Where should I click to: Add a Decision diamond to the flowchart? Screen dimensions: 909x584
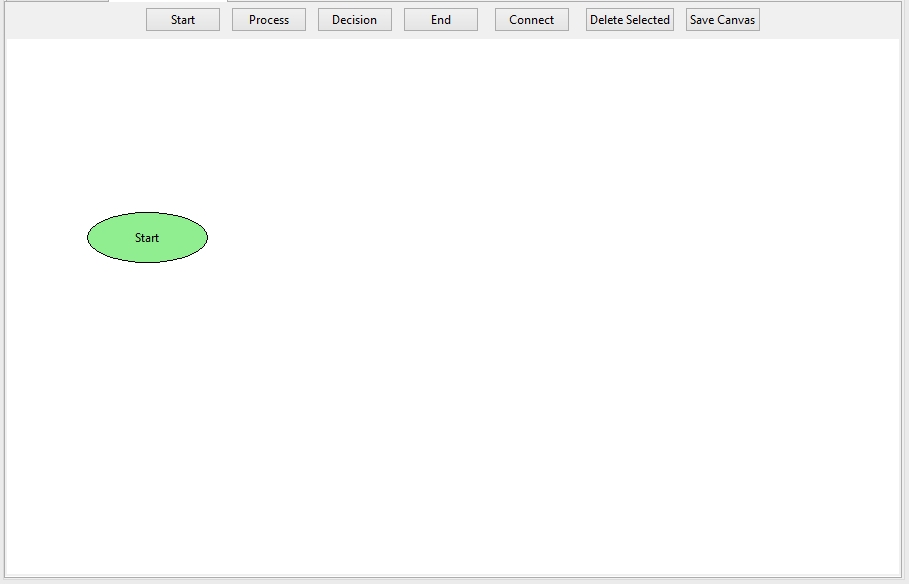pos(355,20)
